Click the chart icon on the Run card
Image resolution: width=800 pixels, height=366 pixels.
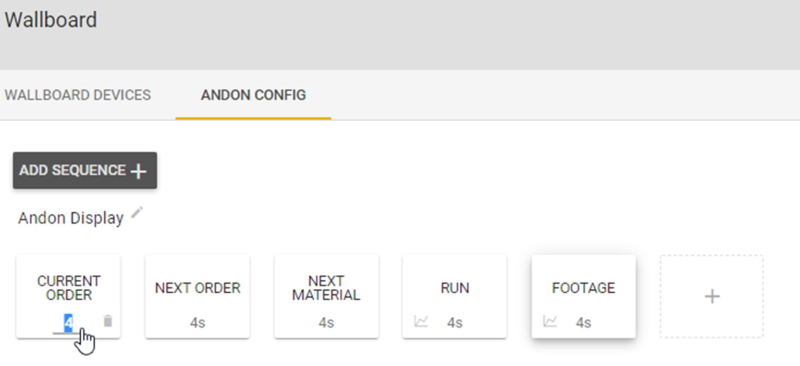(x=421, y=322)
